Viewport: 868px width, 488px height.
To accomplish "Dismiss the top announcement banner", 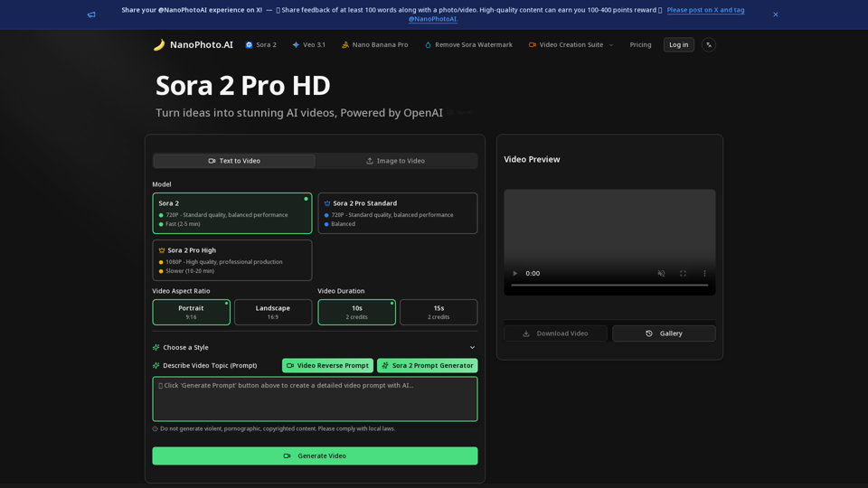I will point(776,14).
